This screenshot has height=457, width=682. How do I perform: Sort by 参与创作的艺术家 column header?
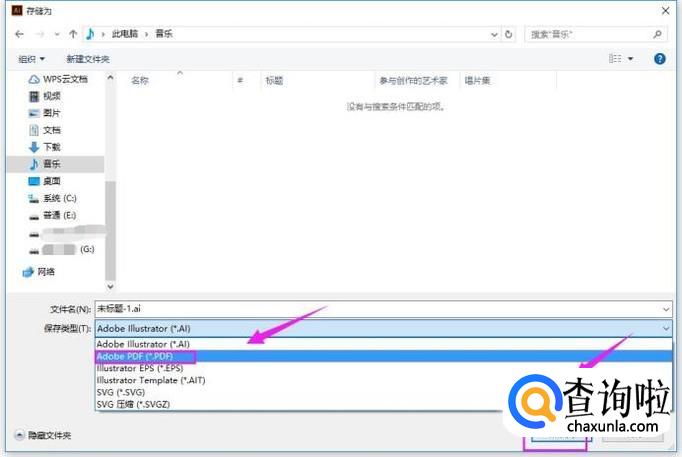pos(413,80)
